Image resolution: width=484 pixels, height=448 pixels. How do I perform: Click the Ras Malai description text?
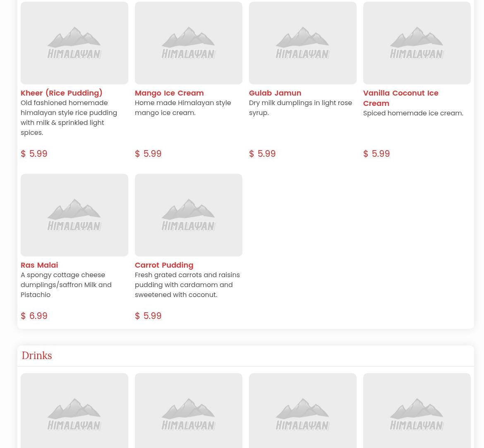(66, 285)
